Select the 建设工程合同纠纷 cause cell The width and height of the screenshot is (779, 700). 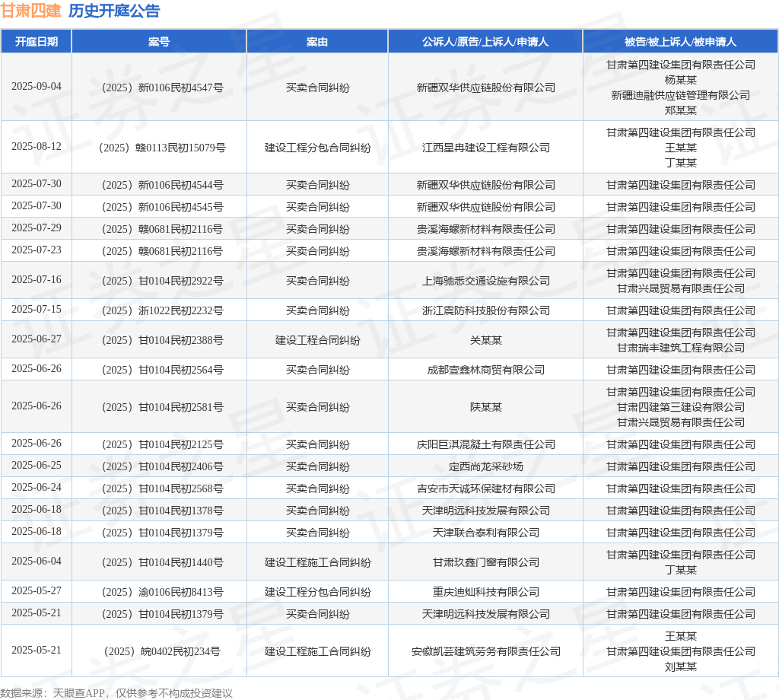pos(317,340)
